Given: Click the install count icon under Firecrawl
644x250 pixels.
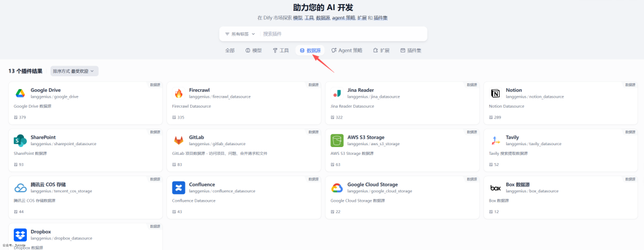Looking at the screenshot, I should [174, 117].
